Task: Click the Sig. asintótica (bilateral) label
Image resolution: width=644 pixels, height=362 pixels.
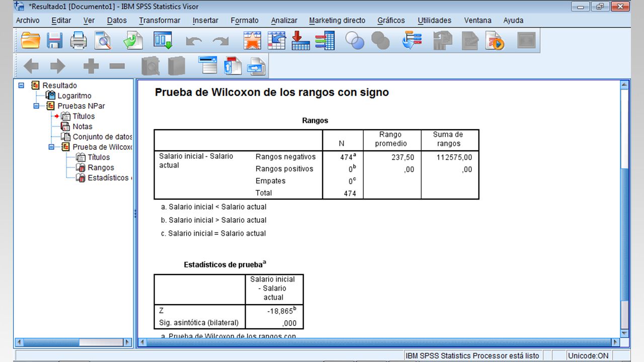Action: pos(199,323)
